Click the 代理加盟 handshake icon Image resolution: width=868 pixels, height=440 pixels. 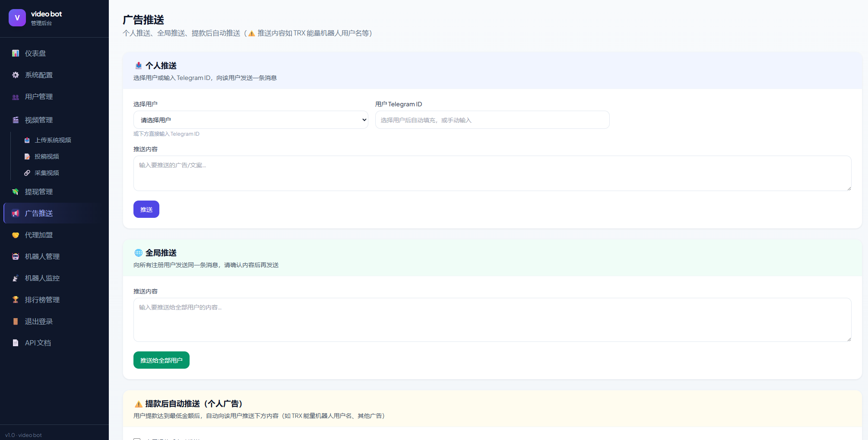coord(16,235)
